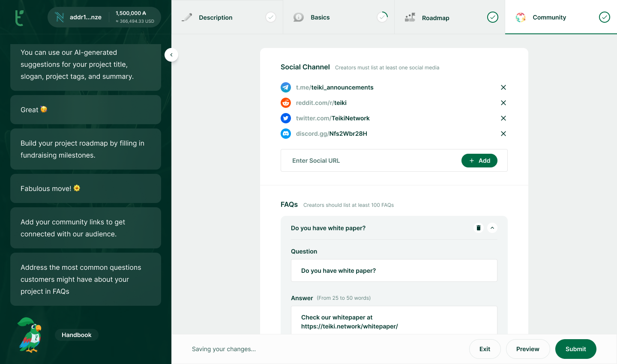
Task: Open the Handbook
Action: tap(77, 335)
